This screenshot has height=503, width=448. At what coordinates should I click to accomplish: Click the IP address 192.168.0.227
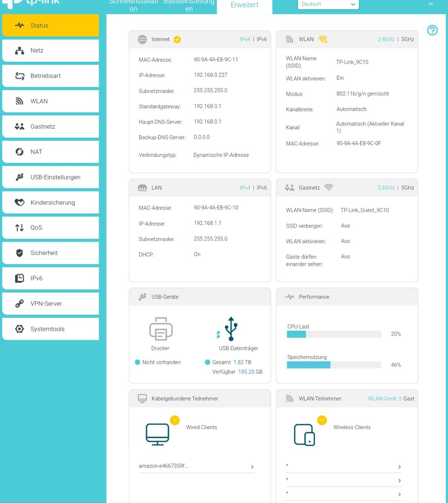(x=210, y=75)
